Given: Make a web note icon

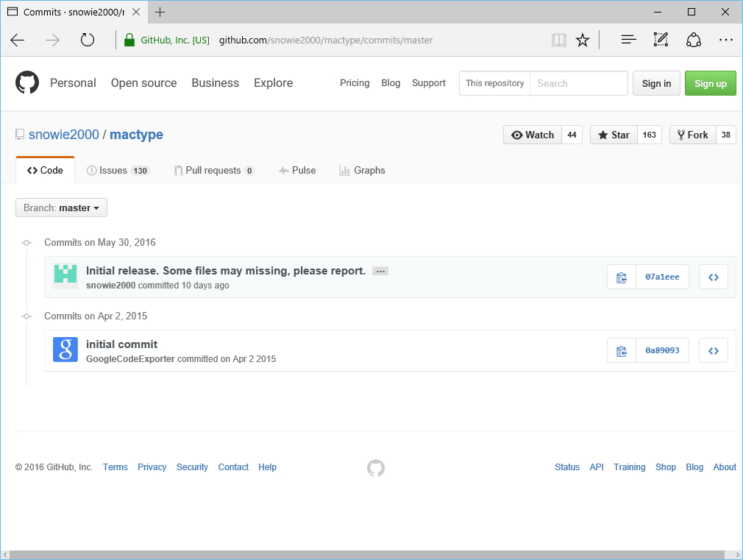Looking at the screenshot, I should pos(661,40).
